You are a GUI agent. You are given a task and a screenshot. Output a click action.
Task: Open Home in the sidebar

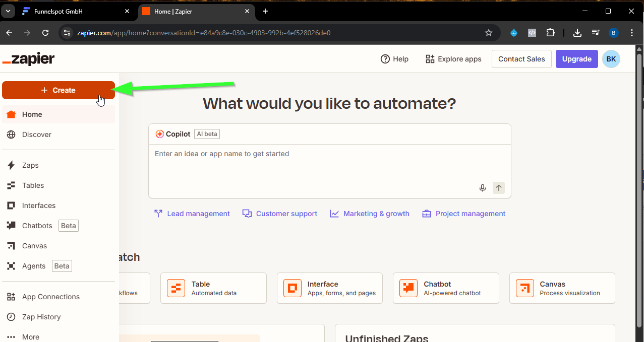[58, 114]
